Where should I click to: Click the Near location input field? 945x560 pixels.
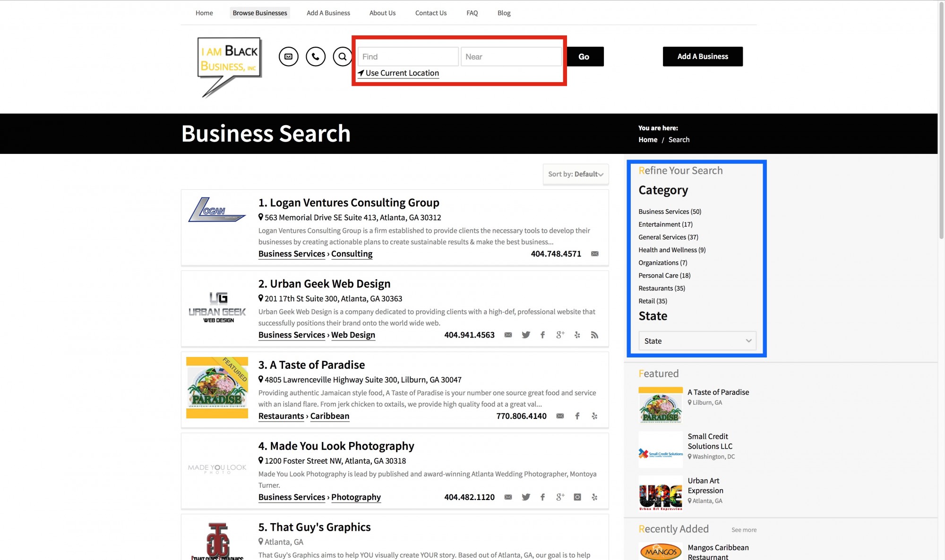[511, 57]
